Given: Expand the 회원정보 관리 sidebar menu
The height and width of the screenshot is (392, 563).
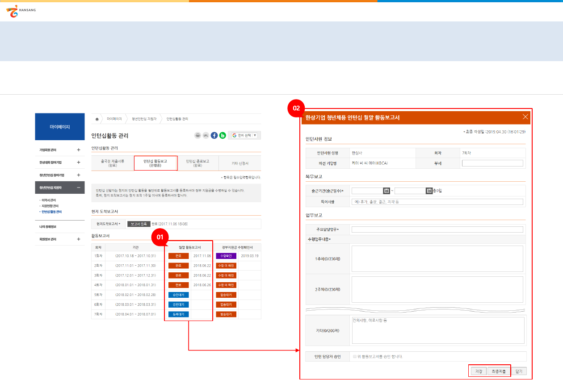Looking at the screenshot, I should (78, 239).
